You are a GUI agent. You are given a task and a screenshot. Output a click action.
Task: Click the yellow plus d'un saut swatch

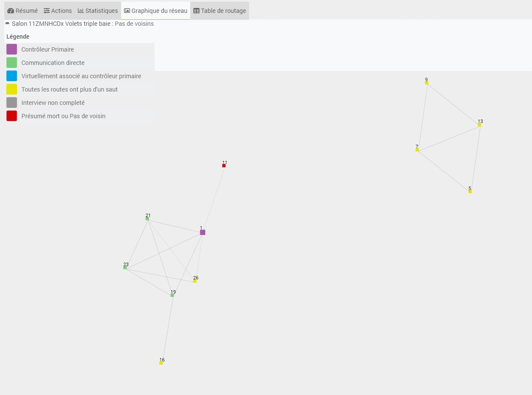(12, 89)
